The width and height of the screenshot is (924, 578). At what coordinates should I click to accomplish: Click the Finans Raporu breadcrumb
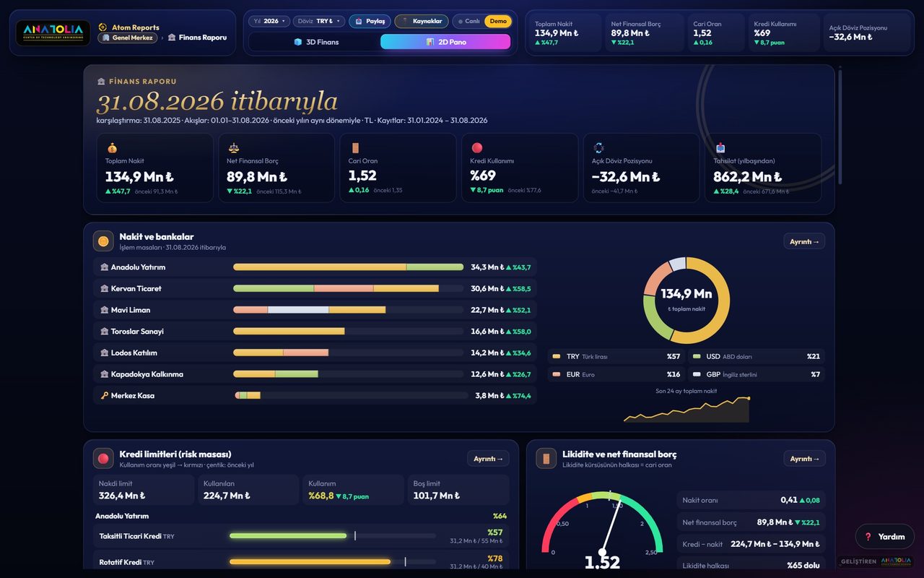pyautogui.click(x=197, y=38)
